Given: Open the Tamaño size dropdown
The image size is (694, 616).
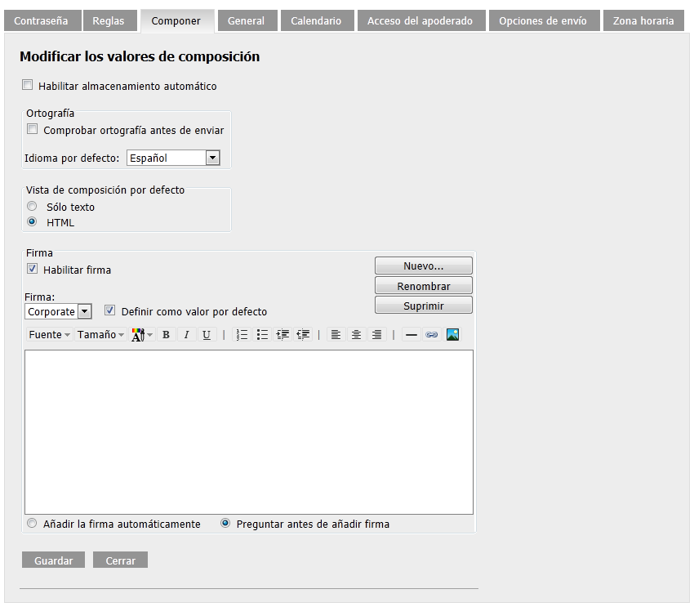Looking at the screenshot, I should (x=100, y=334).
